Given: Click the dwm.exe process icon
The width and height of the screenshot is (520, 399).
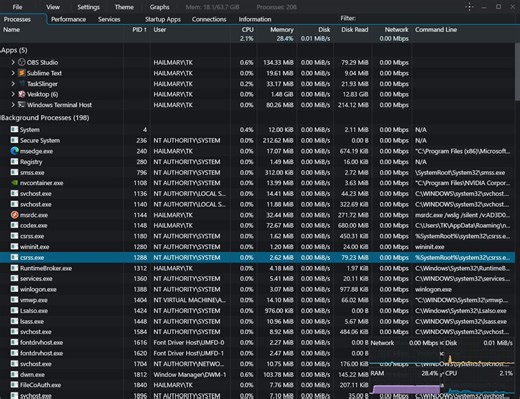Looking at the screenshot, I should (14, 374).
